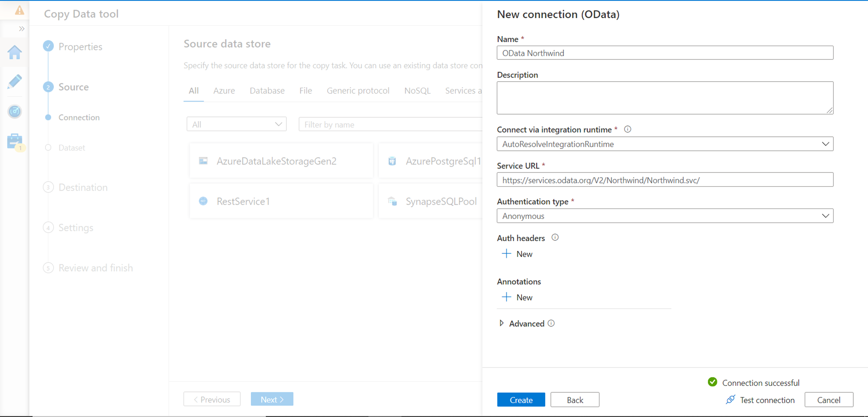The width and height of the screenshot is (868, 417).
Task: Open the Manage toolbox icon
Action: click(x=15, y=141)
